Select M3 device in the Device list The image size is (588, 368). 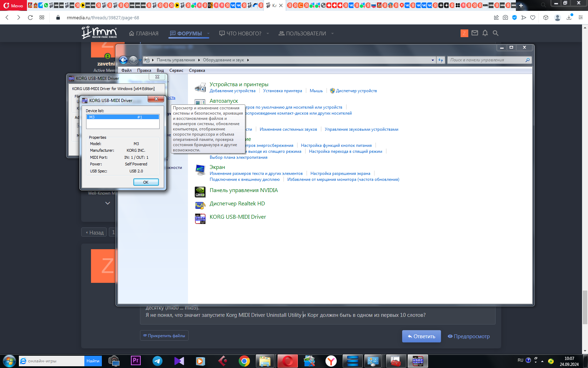tap(123, 117)
